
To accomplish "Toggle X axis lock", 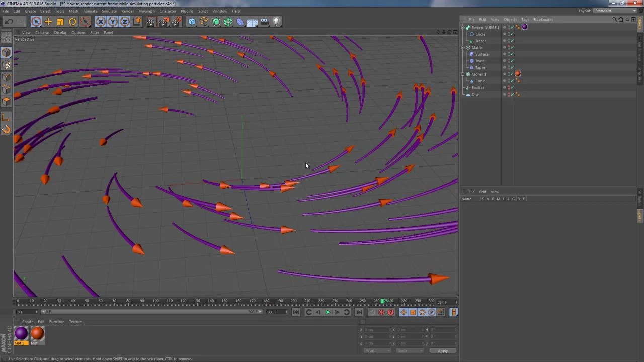I will [101, 22].
